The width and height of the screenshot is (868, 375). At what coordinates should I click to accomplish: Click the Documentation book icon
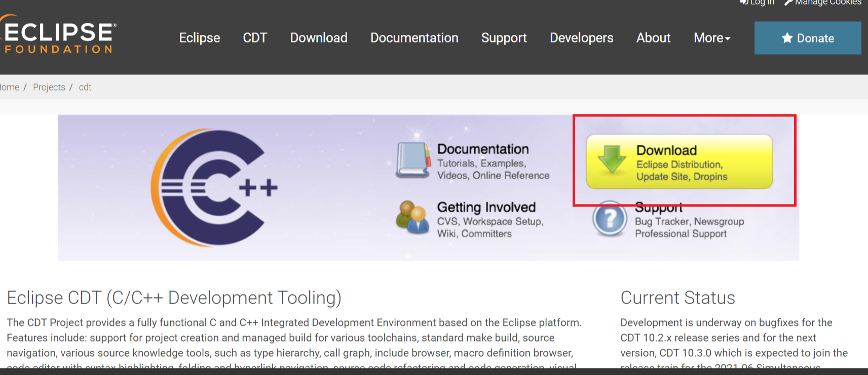click(x=413, y=160)
